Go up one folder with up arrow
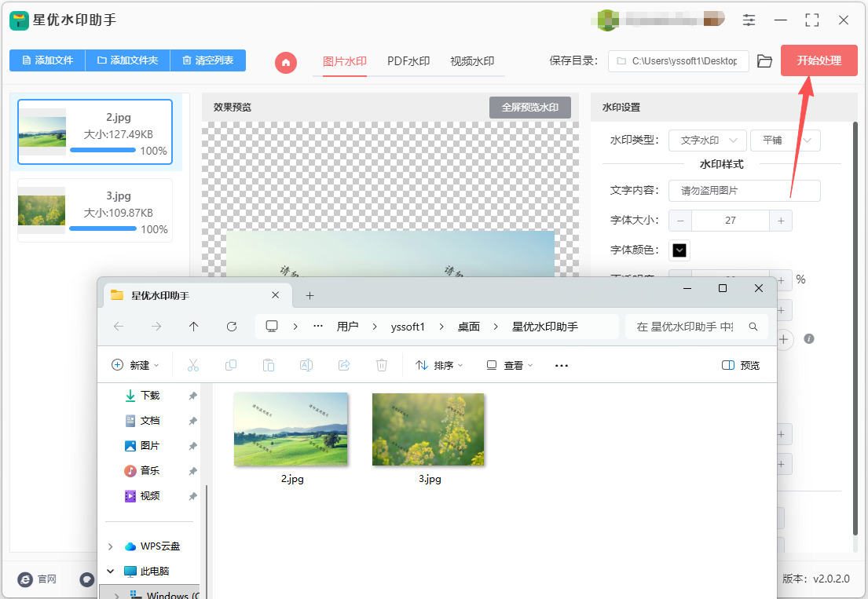This screenshot has height=599, width=868. click(193, 327)
